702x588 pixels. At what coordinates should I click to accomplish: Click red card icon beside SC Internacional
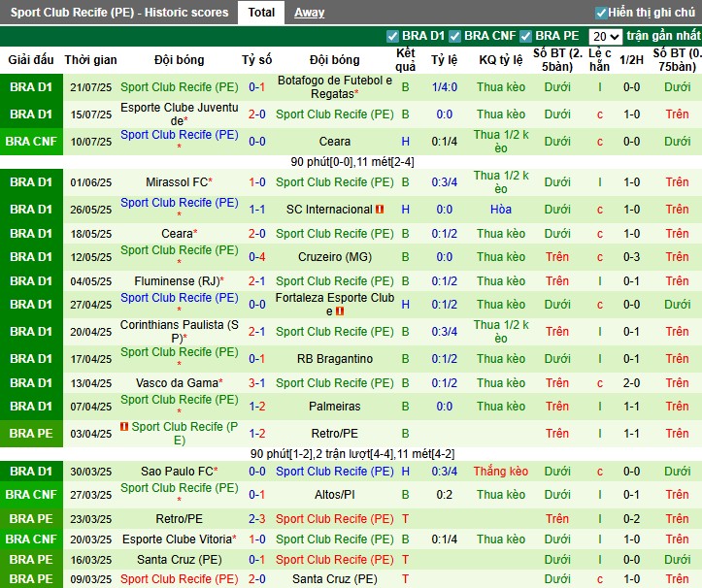point(380,209)
